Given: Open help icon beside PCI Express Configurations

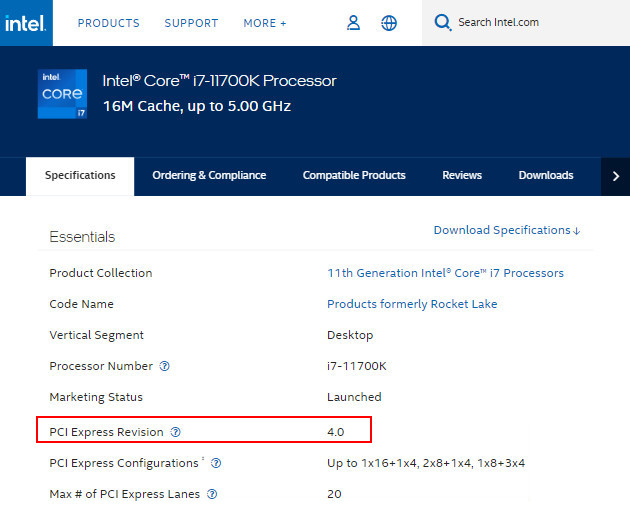Looking at the screenshot, I should (x=216, y=463).
